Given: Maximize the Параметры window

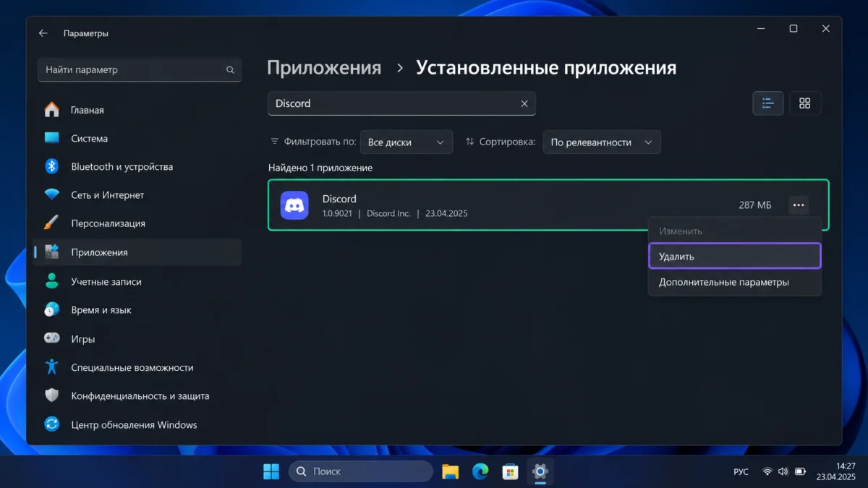Looking at the screenshot, I should pyautogui.click(x=793, y=29).
